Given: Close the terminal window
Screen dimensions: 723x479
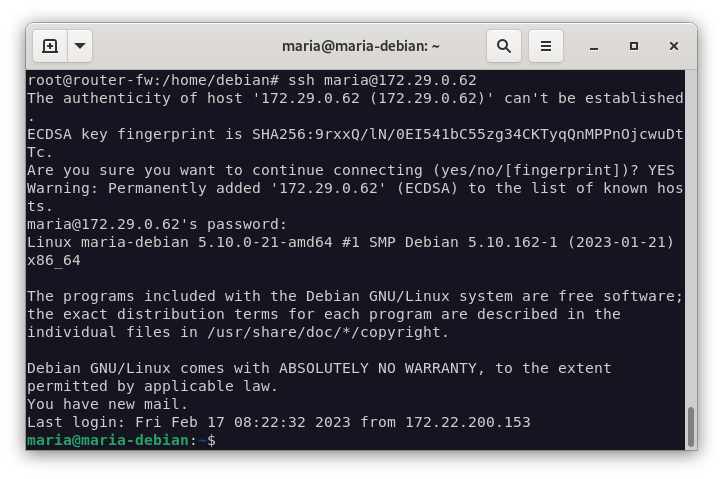Looking at the screenshot, I should [674, 46].
